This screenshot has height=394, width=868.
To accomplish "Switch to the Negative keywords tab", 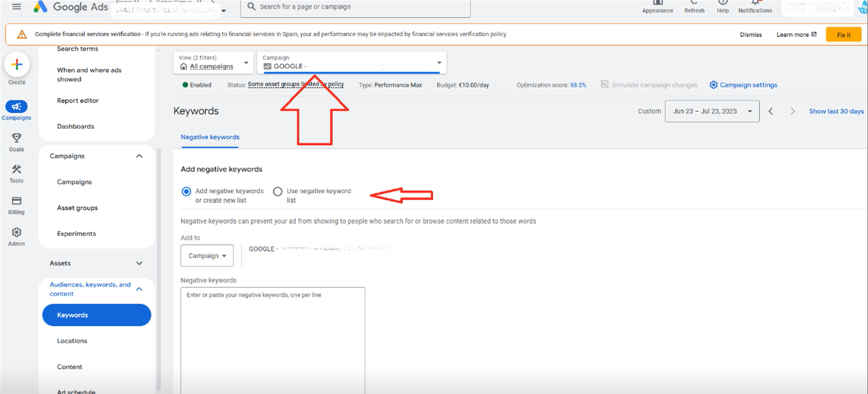I will pyautogui.click(x=210, y=137).
